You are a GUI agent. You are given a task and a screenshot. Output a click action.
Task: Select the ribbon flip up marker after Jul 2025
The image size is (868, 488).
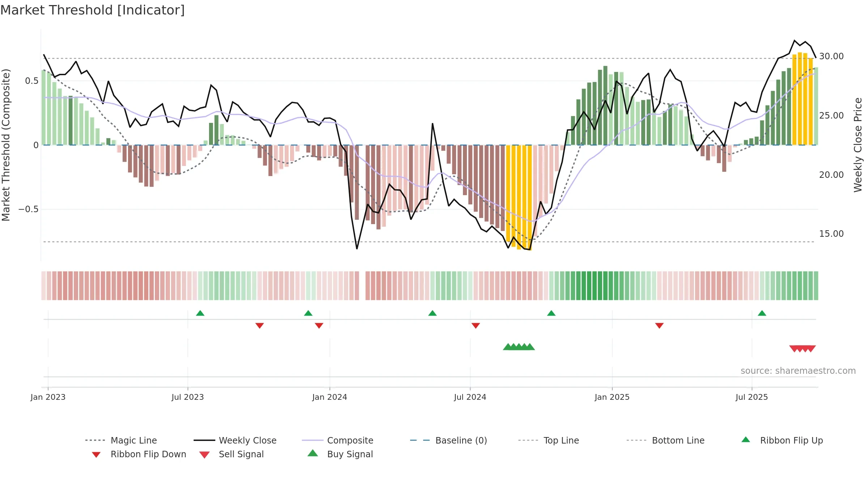click(x=762, y=313)
